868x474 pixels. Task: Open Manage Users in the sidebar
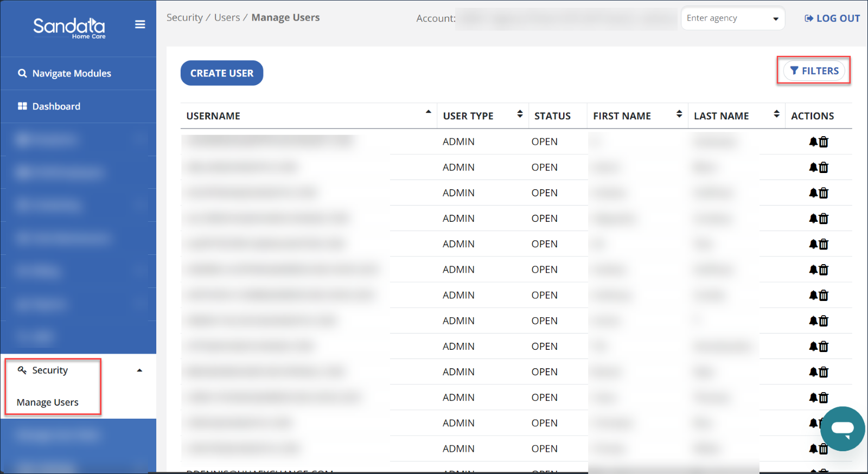(x=48, y=402)
